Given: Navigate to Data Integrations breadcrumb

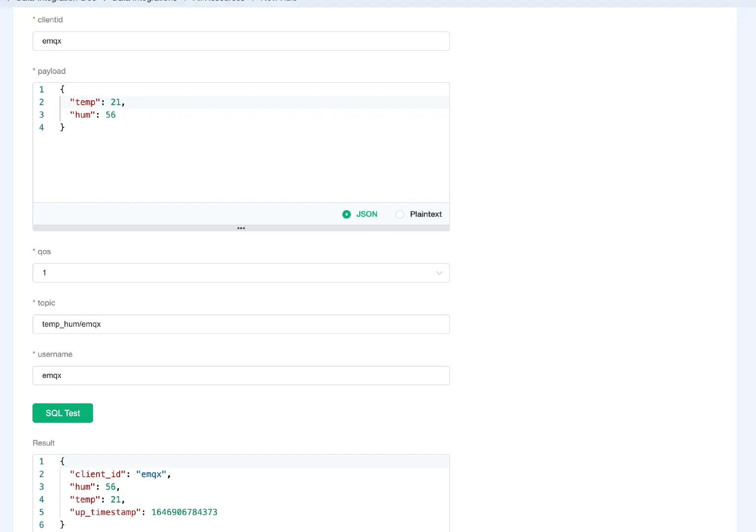Looking at the screenshot, I should 143,1.
